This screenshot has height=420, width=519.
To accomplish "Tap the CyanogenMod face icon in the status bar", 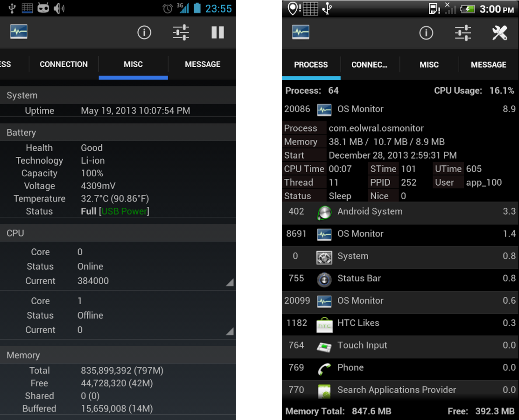I will [x=43, y=8].
